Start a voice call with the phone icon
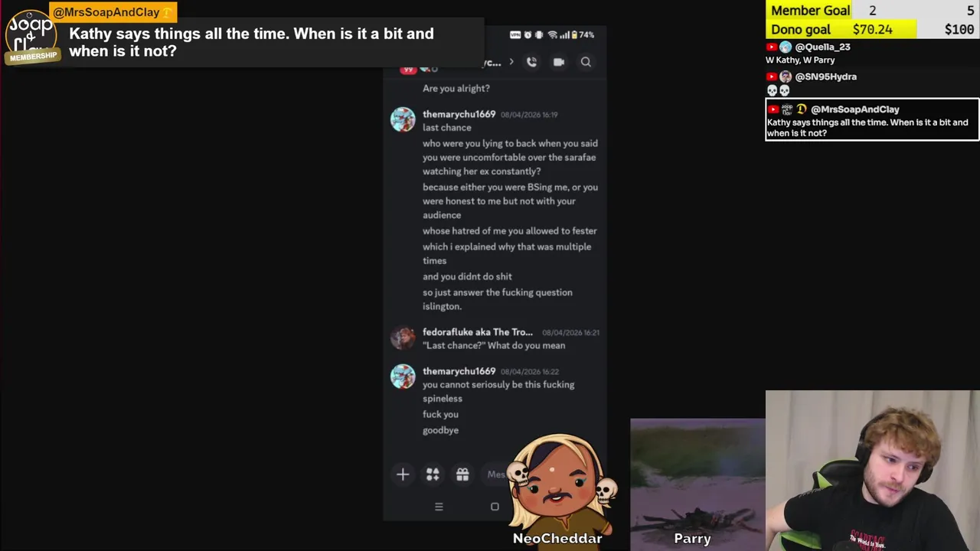The image size is (980, 551). pos(531,62)
